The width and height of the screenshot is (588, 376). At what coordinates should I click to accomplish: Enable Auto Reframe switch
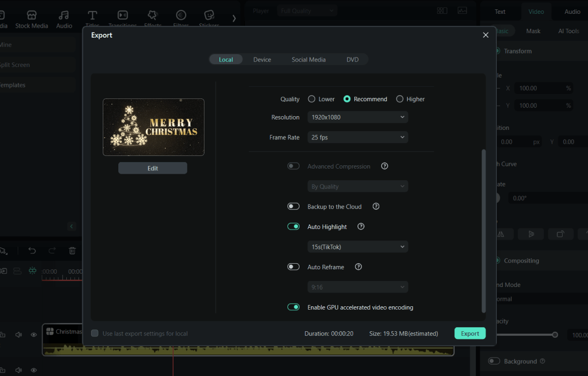pyautogui.click(x=293, y=267)
